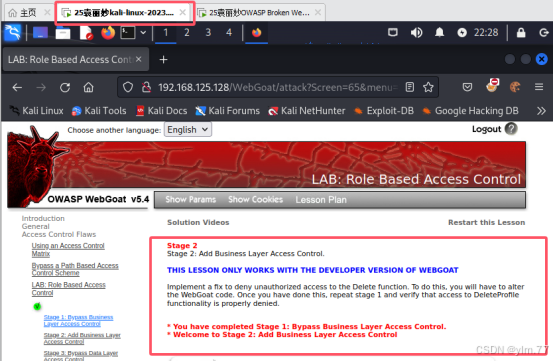Open the Firefox hamburger menu
553x361 pixels.
click(x=539, y=87)
